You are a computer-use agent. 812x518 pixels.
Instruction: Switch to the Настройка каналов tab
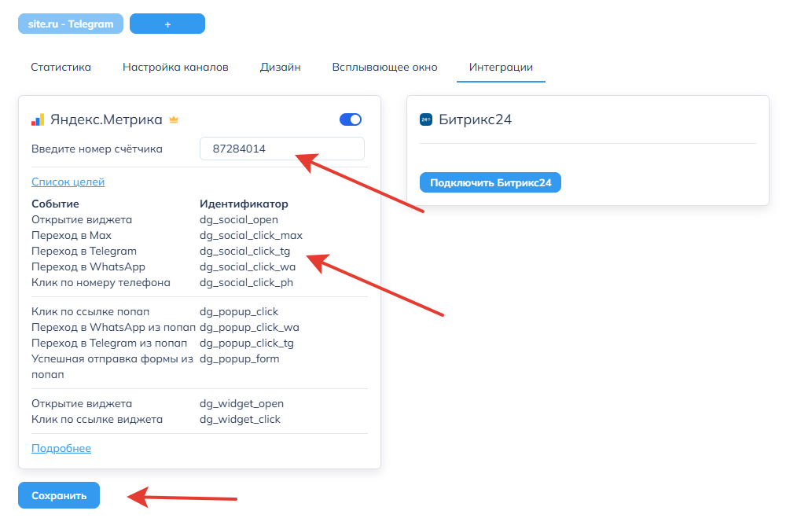(x=175, y=68)
